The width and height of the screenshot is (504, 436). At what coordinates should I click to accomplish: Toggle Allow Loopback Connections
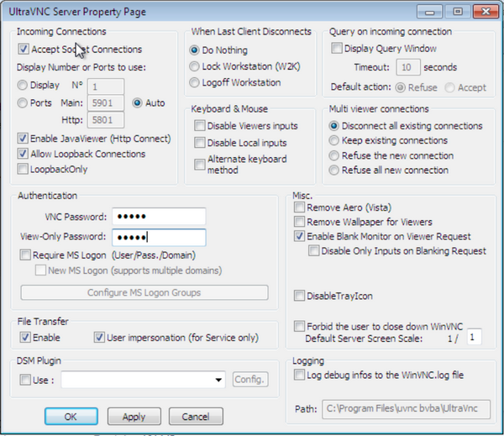(23, 154)
